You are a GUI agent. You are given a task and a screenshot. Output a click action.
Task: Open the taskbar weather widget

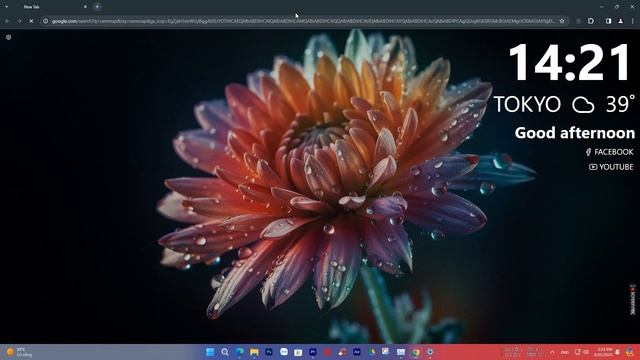[x=19, y=352]
